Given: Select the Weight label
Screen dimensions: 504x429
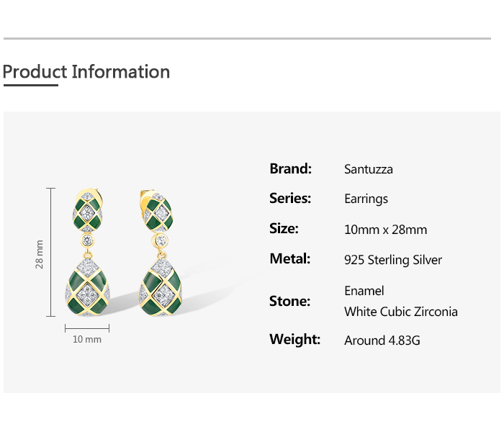Looking at the screenshot, I should [x=294, y=339].
